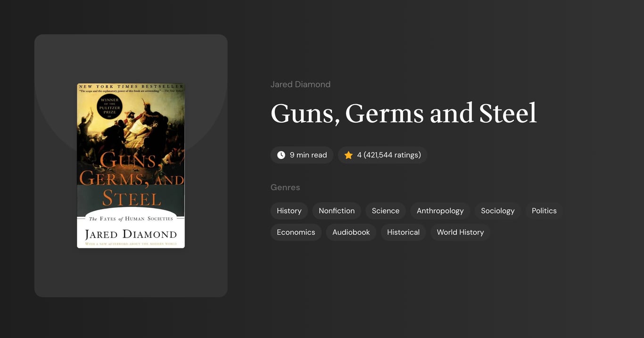The width and height of the screenshot is (644, 338).
Task: Select the World History genre tag
Action: [460, 232]
